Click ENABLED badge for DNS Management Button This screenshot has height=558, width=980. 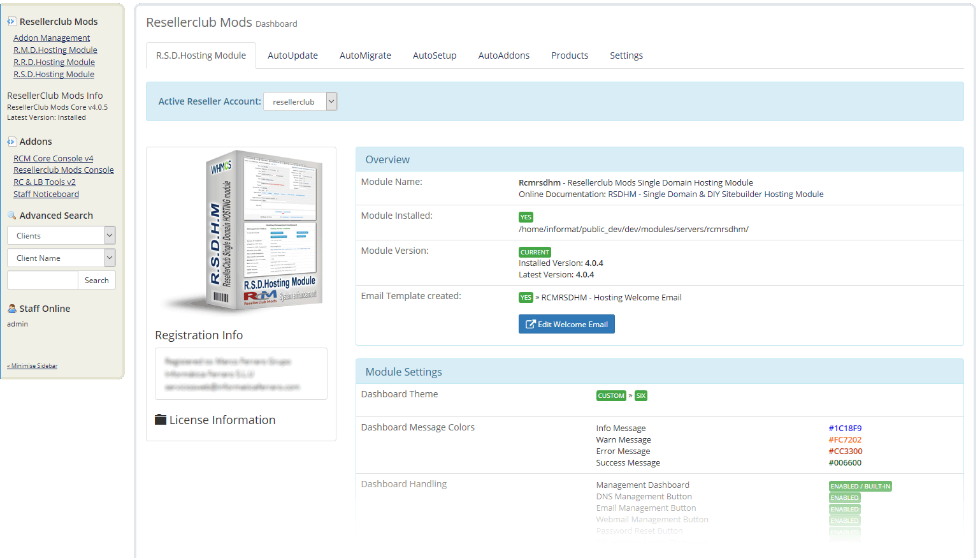click(844, 498)
